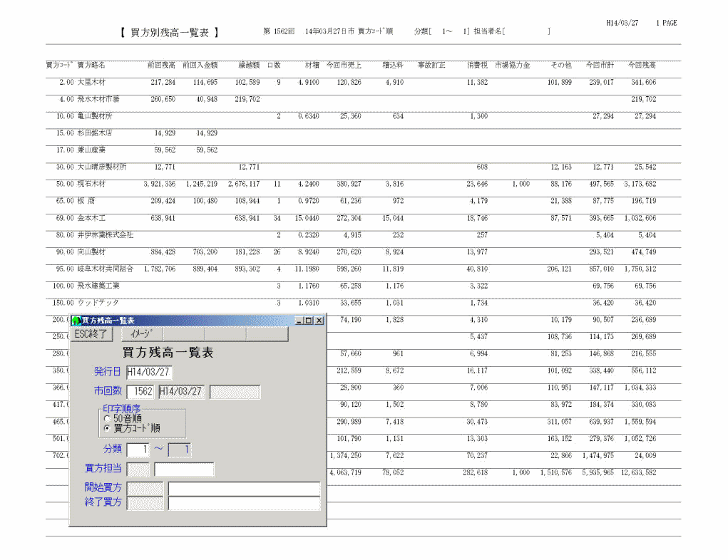Click the 今回残高 column header

[642, 66]
